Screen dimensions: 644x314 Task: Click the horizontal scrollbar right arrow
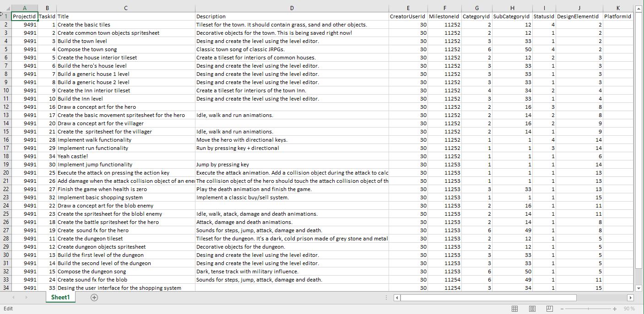coord(630,298)
